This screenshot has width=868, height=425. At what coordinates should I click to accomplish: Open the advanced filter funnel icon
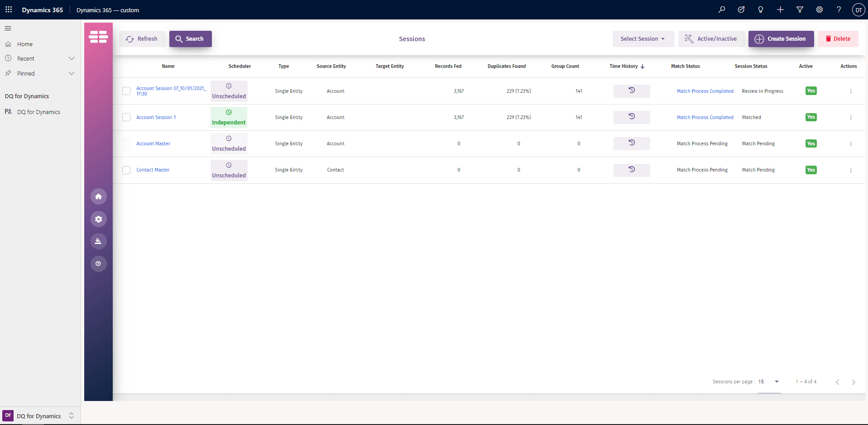pos(800,10)
